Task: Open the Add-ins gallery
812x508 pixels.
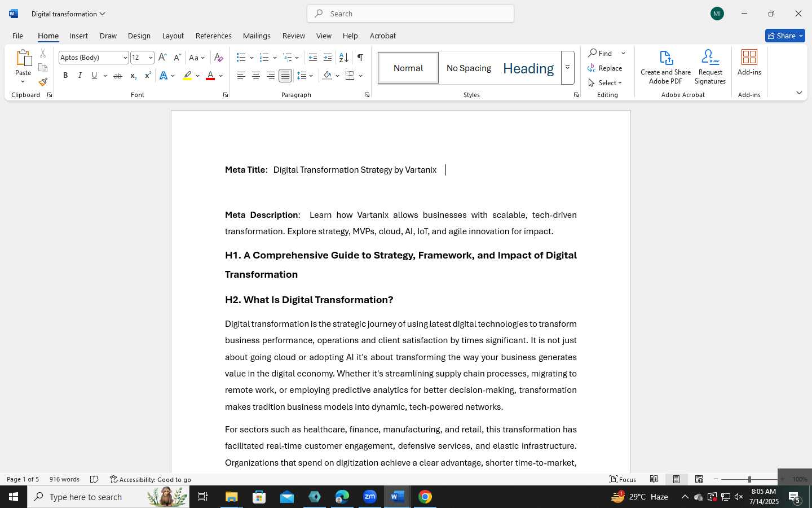Action: click(x=749, y=63)
